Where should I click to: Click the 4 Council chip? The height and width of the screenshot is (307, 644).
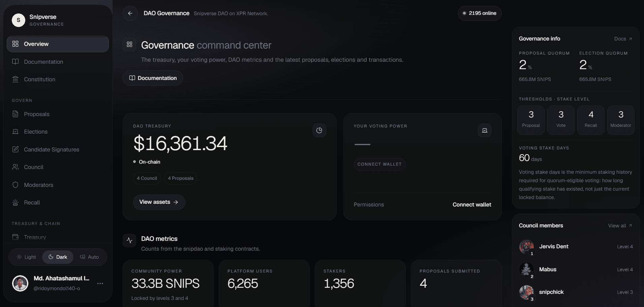point(147,178)
